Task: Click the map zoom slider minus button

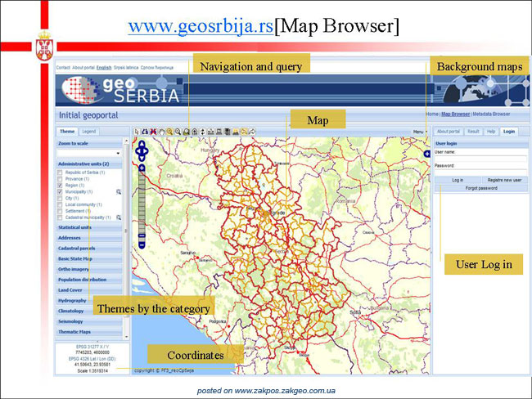Action: tap(142, 244)
